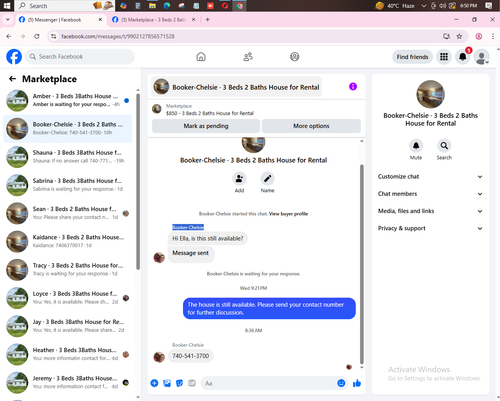Click the browser address bar URL
This screenshot has width=500, height=401.
[x=118, y=36]
